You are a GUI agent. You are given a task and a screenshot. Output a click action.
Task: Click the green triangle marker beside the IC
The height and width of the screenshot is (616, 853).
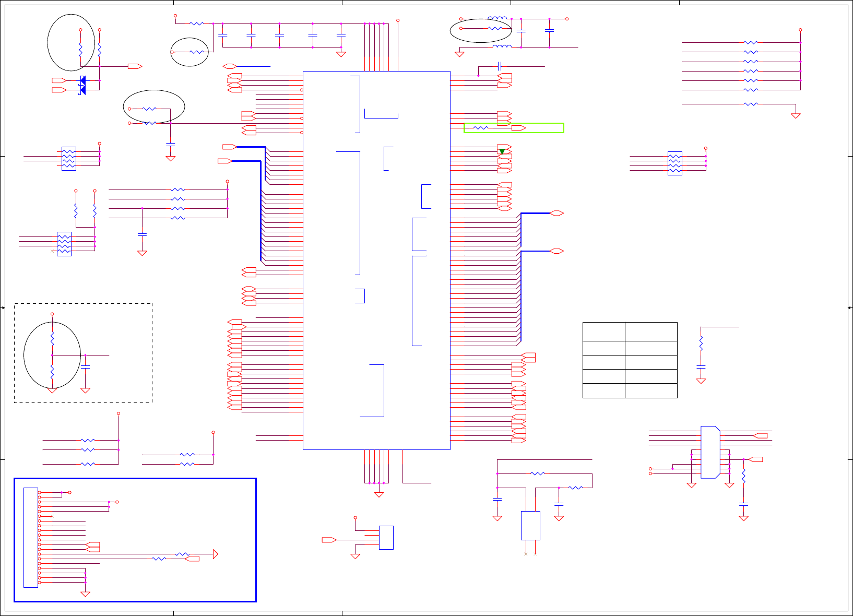click(502, 151)
